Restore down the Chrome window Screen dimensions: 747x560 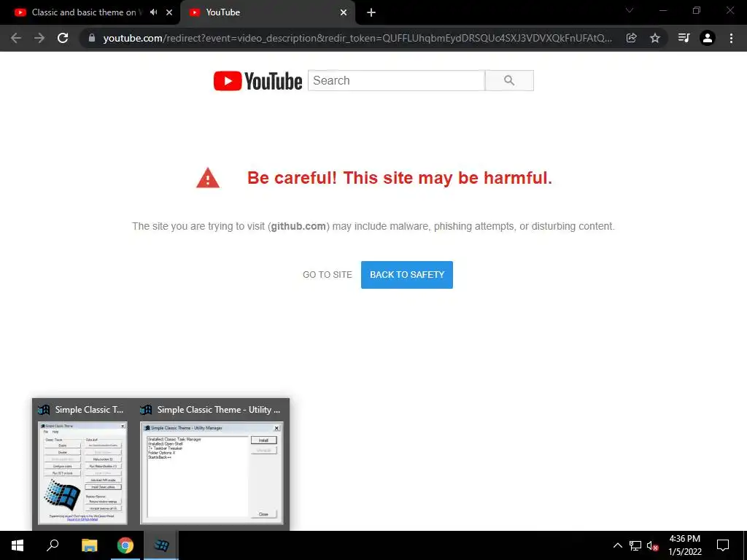tap(697, 10)
